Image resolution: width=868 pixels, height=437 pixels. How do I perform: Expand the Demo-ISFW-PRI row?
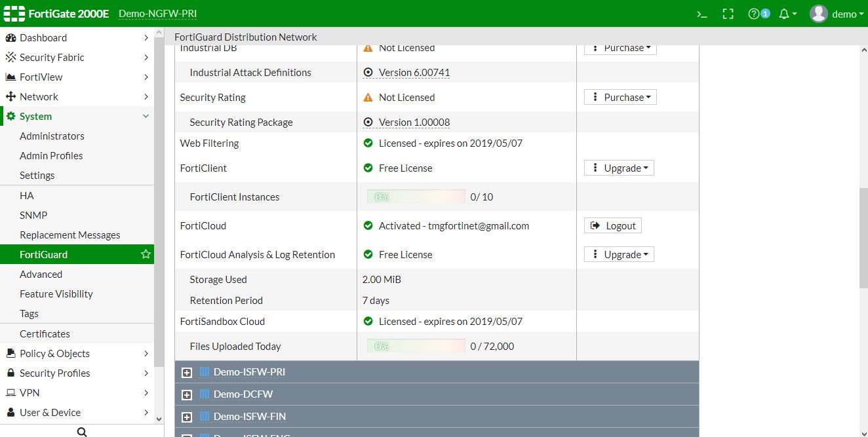tap(187, 372)
